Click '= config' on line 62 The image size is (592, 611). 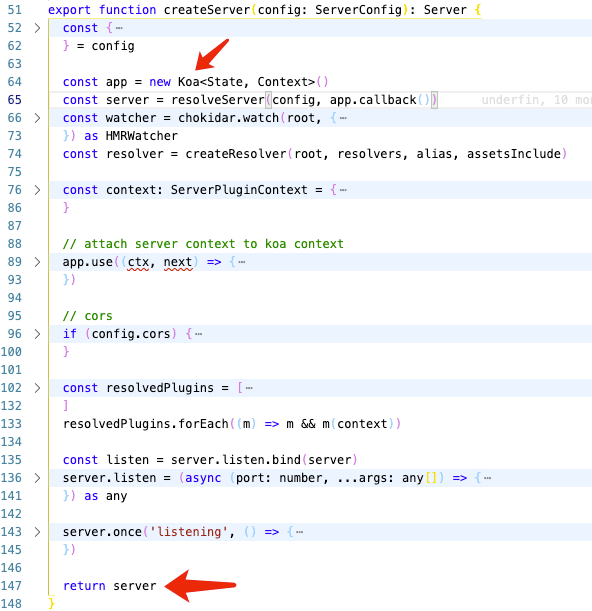[x=106, y=46]
